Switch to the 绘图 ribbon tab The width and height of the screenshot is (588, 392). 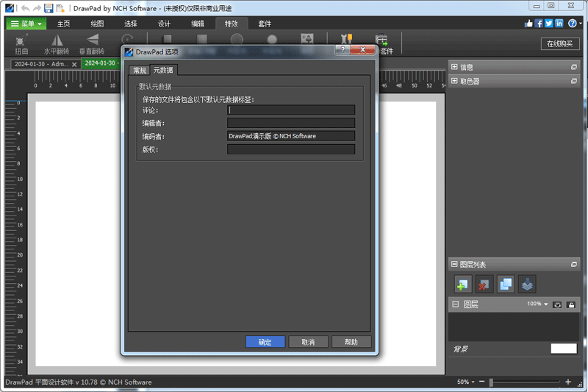(97, 24)
